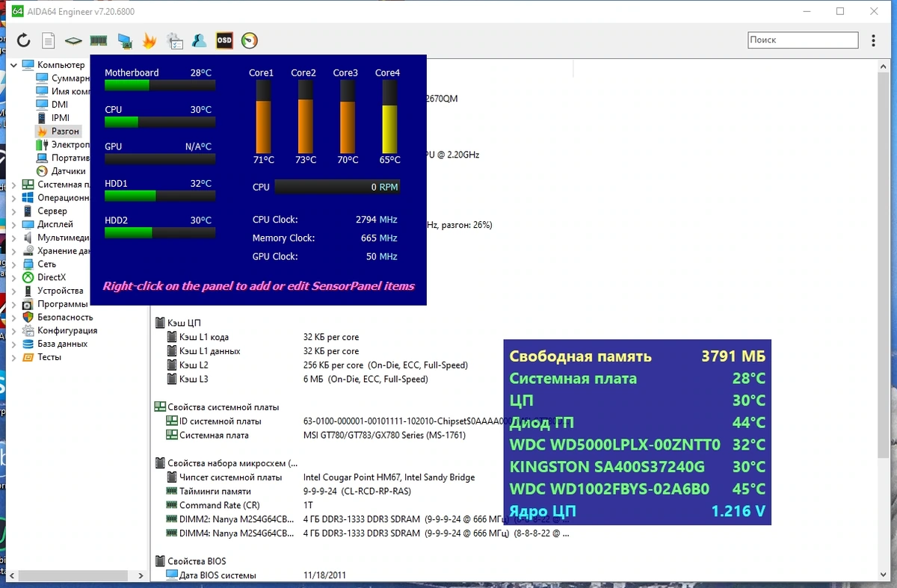Click the HDD1 temperature bar in SensorPanel
The image size is (897, 588).
[160, 196]
